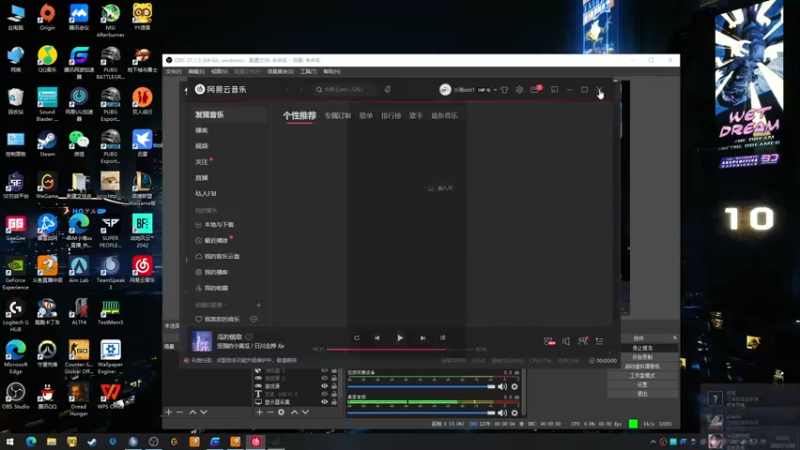Open source properties gear in OBS sources toolbar
This screenshot has width=800, height=450.
[281, 412]
